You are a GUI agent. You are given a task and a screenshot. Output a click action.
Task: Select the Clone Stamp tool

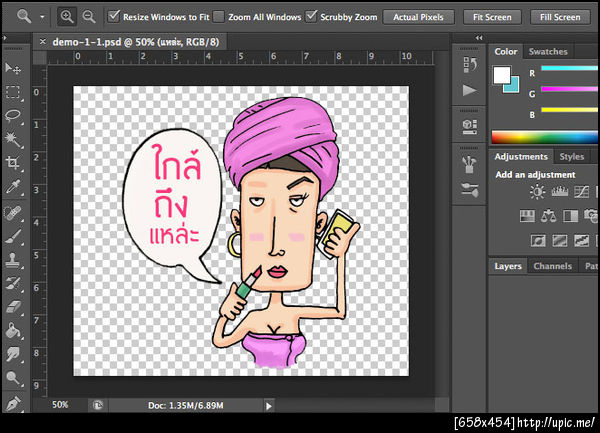tap(13, 260)
